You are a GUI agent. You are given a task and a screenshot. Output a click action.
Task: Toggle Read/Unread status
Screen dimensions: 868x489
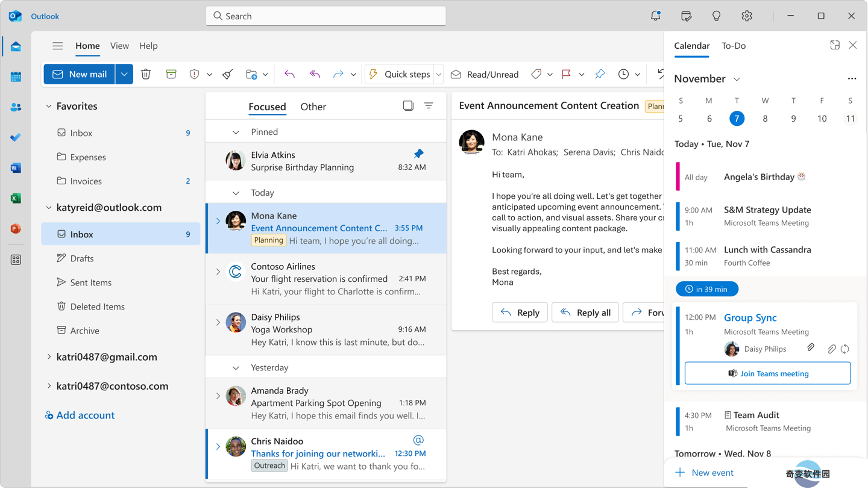485,74
